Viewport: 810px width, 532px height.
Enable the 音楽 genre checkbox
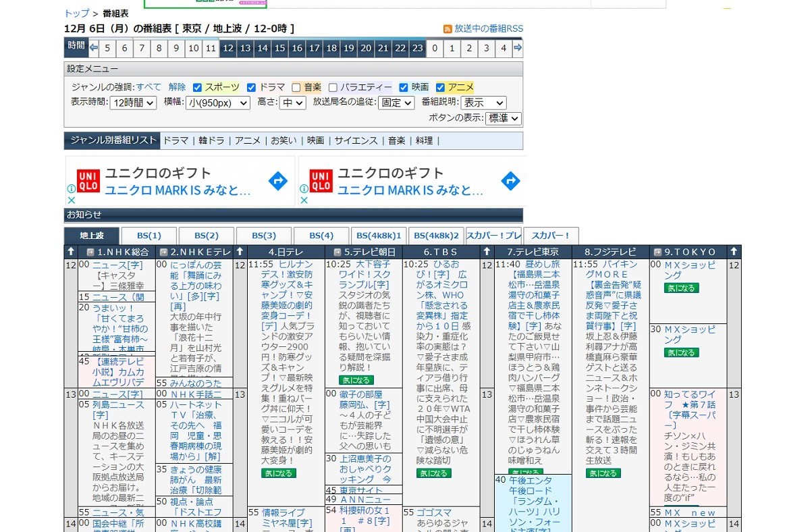point(296,87)
